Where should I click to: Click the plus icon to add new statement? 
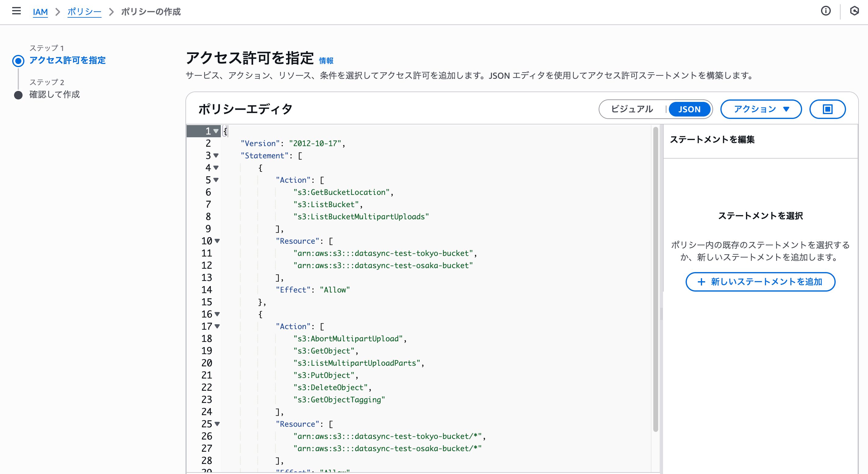pyautogui.click(x=701, y=282)
